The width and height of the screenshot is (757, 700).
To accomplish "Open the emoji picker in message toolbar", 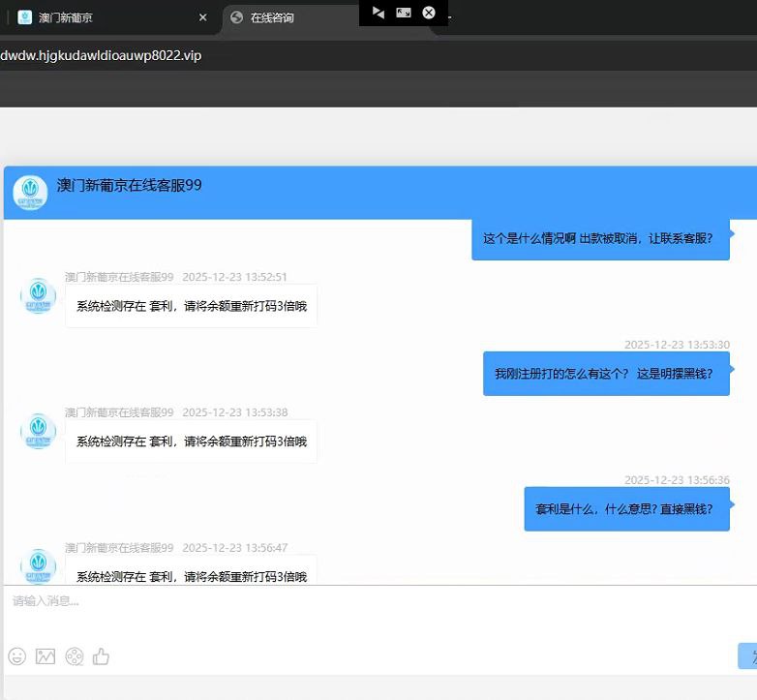I will coord(16,656).
